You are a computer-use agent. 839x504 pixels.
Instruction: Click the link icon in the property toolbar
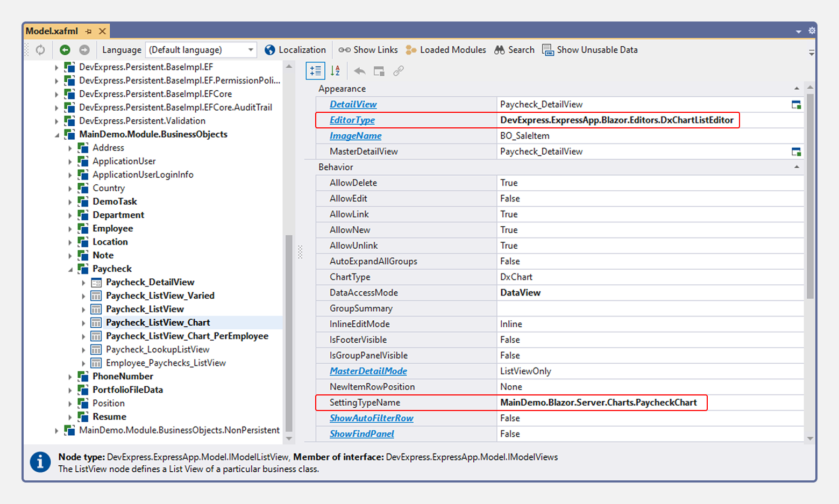[398, 70]
